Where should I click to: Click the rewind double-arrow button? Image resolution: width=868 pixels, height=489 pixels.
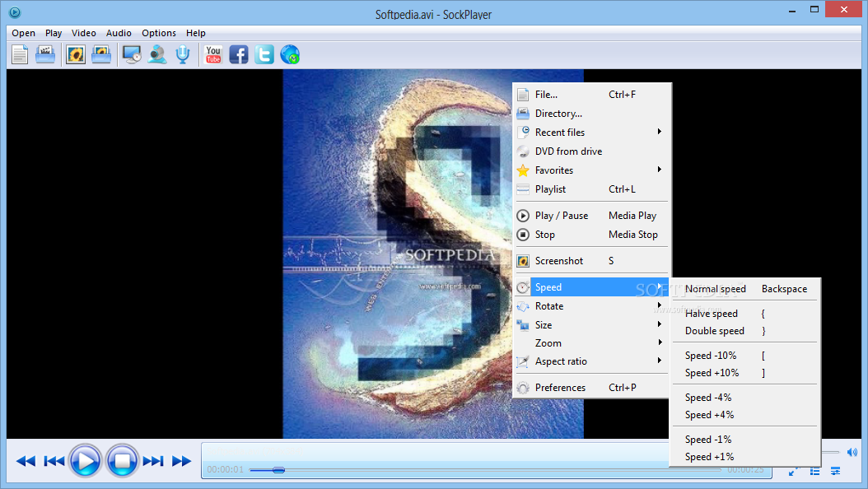[x=26, y=461]
